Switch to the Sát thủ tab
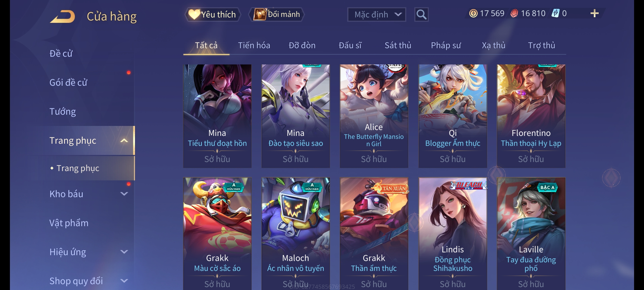The width and height of the screenshot is (644, 290). coord(398,45)
